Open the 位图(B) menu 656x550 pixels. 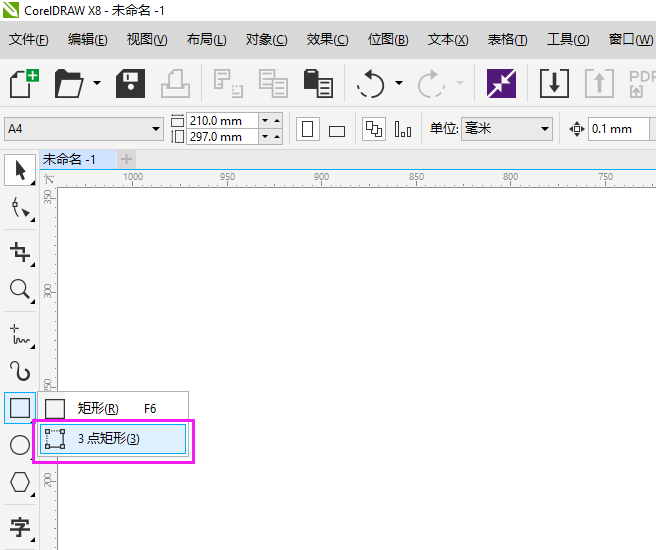click(388, 40)
